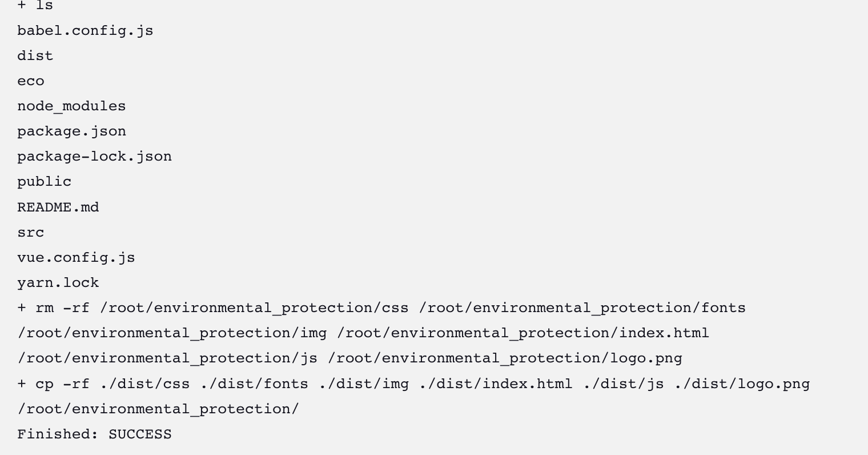Click the ./dist/index.html argument
This screenshot has width=868, height=455.
(x=496, y=384)
